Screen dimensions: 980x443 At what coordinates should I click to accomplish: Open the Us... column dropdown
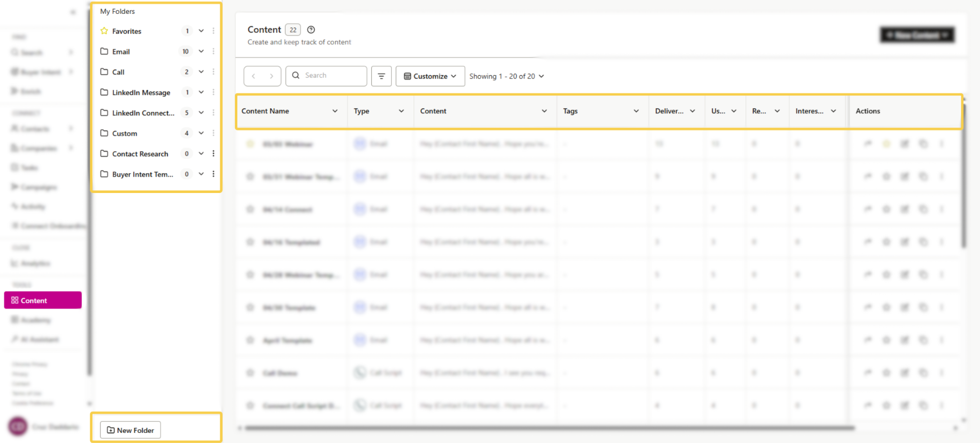click(734, 111)
